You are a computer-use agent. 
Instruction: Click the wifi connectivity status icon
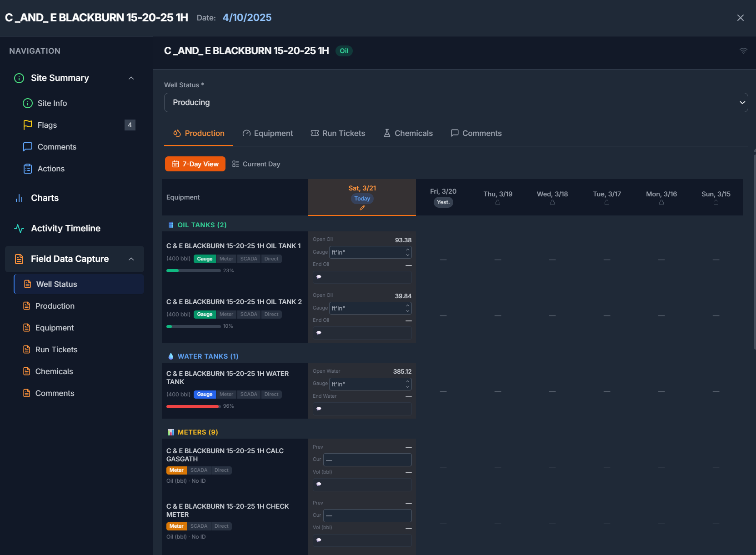pyautogui.click(x=743, y=51)
